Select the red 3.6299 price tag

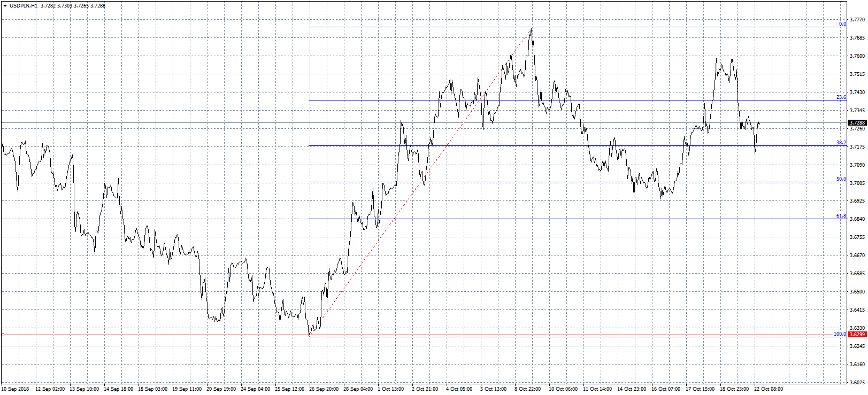[x=857, y=335]
